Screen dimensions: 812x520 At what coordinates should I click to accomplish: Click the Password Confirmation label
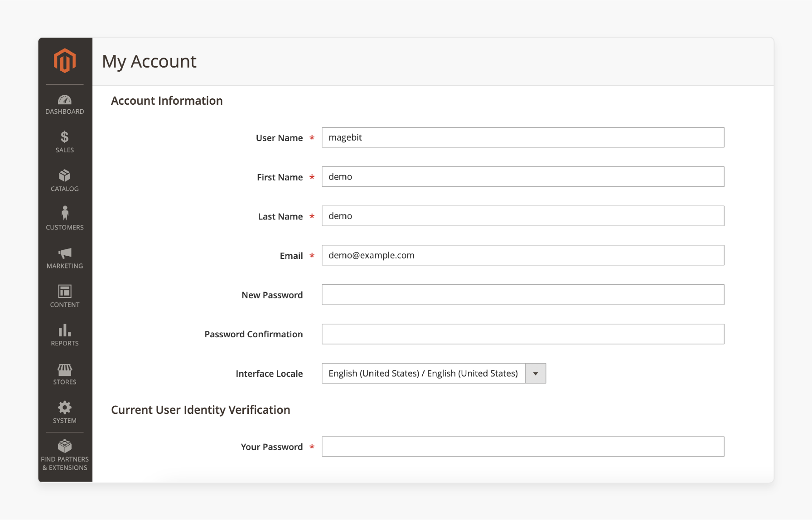(253, 334)
